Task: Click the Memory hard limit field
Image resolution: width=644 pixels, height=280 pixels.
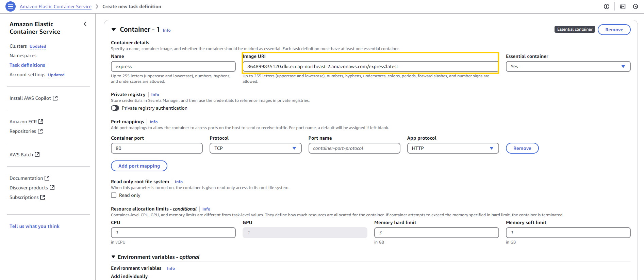Action: click(x=436, y=233)
